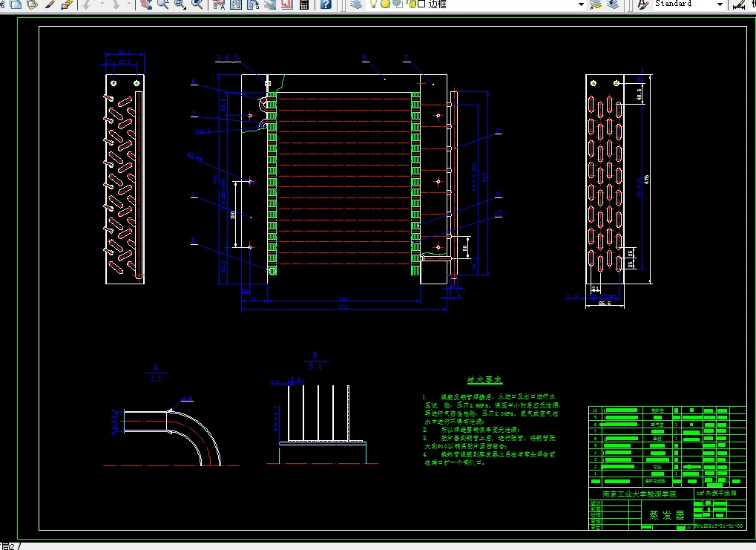Toggle viewport freeze icon for current layer
Screen dimensions: 756x550
pyautogui.click(x=397, y=4)
